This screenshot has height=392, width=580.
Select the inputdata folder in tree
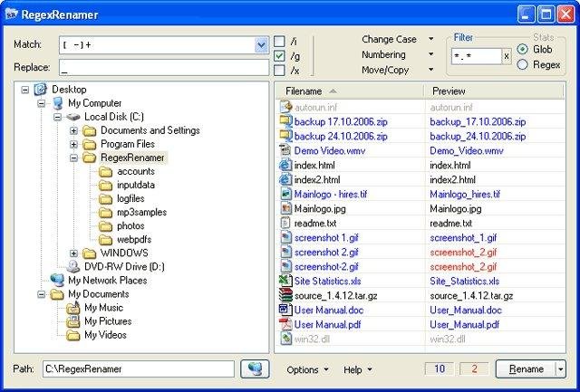(x=136, y=185)
